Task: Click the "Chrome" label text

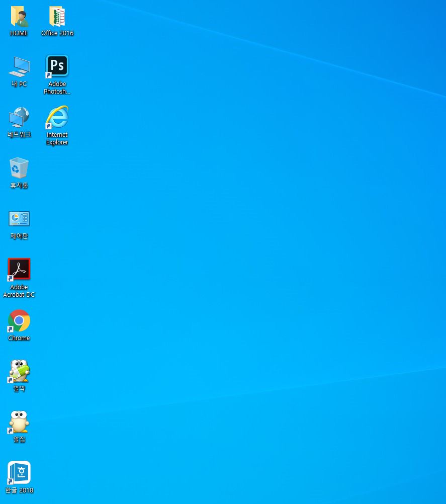Action: [19, 338]
